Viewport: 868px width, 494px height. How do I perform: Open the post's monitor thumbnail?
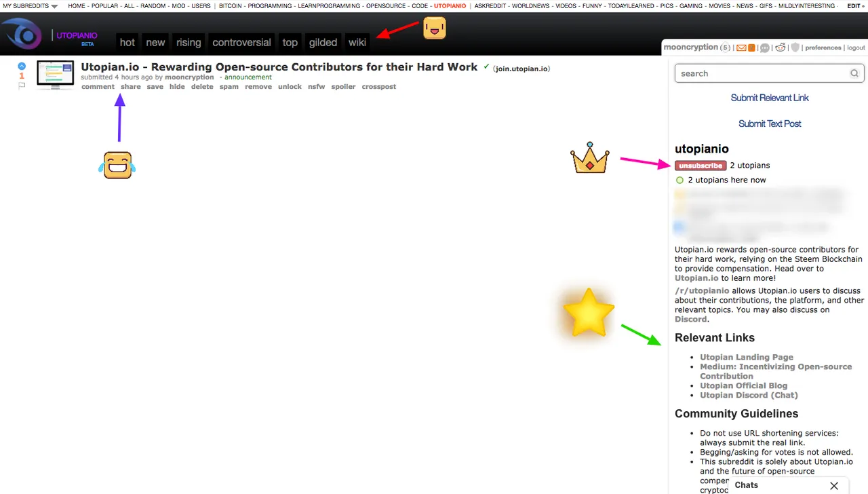55,75
